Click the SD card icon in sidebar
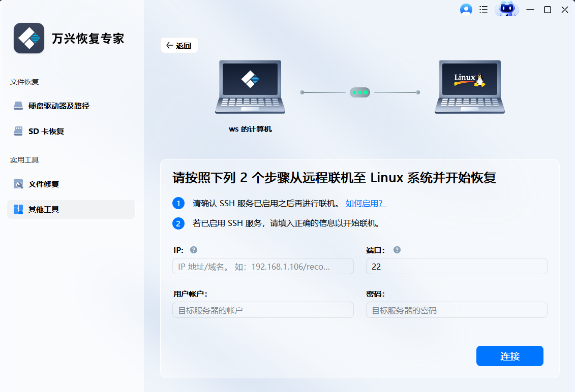Viewport: 575px width, 392px height. click(x=18, y=131)
